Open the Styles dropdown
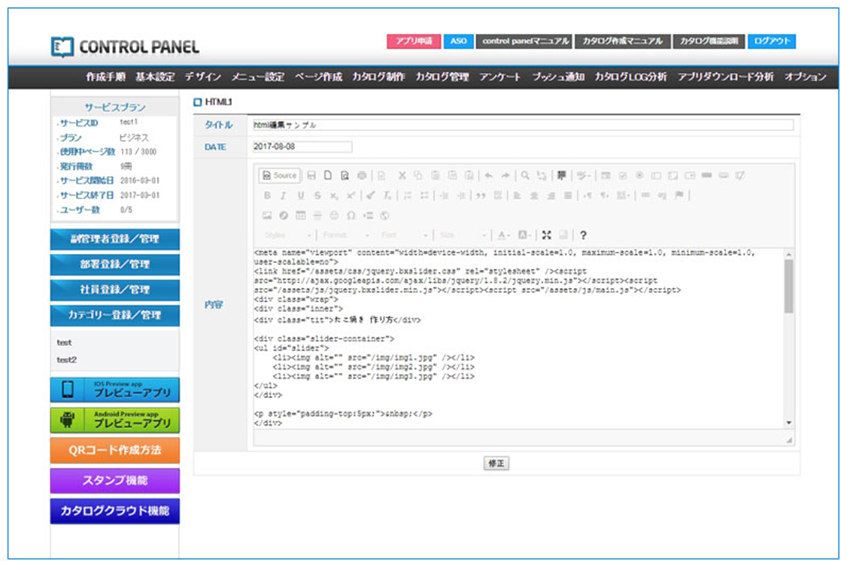Image resolution: width=850 pixels, height=570 pixels. (x=287, y=235)
